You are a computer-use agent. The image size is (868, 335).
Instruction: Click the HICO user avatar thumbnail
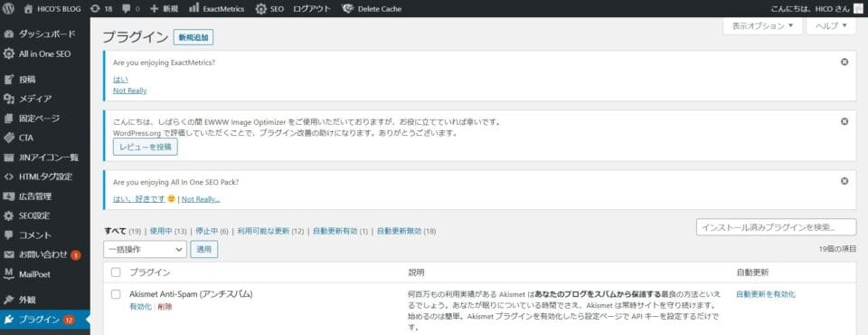(x=858, y=8)
